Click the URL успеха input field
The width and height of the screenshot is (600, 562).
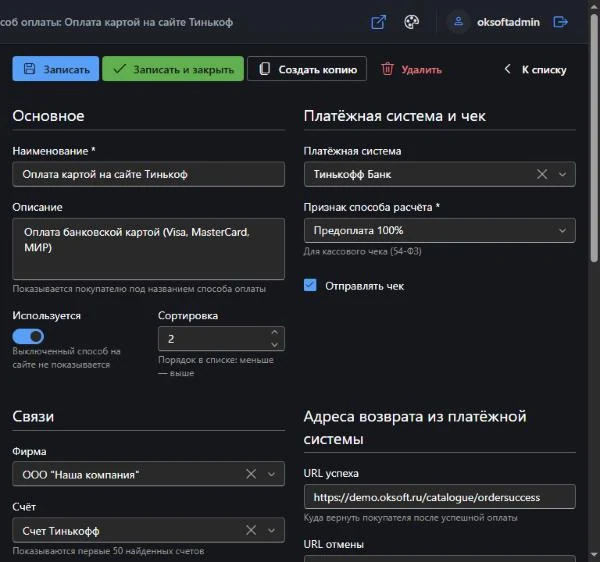point(440,497)
